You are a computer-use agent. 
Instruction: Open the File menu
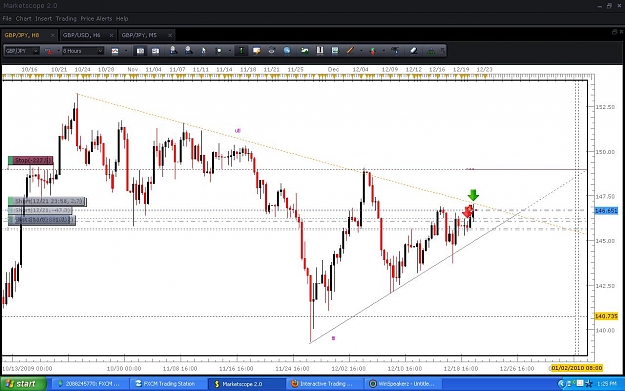tap(7, 18)
